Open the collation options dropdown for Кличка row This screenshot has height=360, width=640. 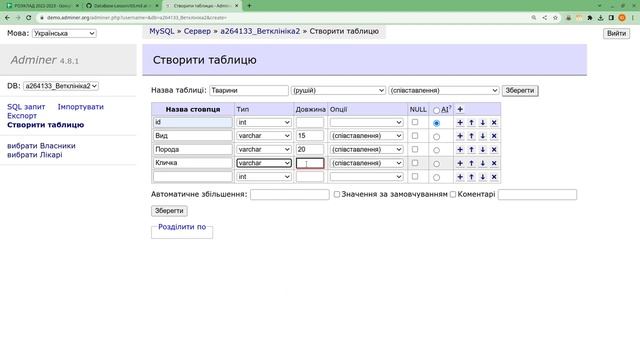(x=367, y=163)
